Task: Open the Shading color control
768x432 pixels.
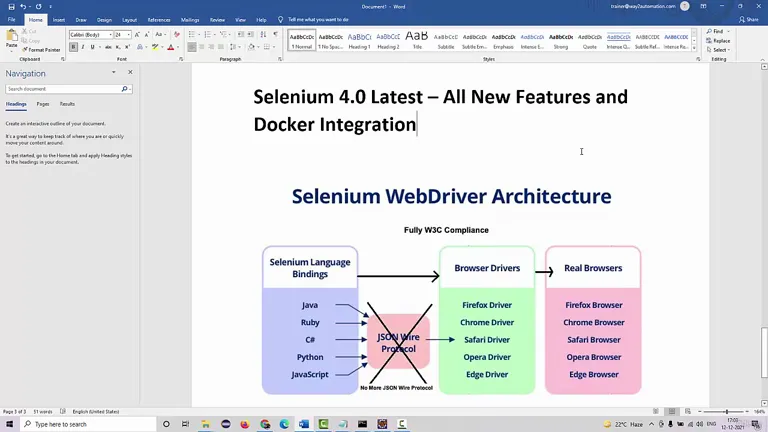Action: (x=252, y=47)
